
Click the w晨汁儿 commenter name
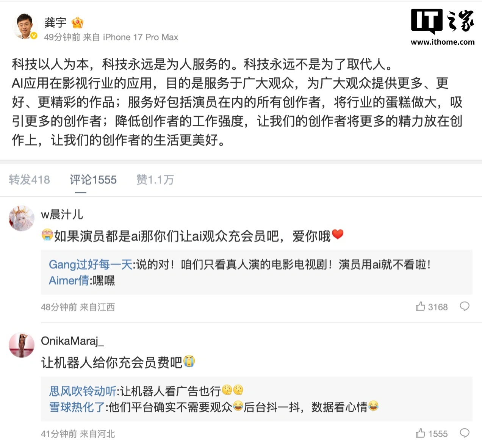click(62, 215)
